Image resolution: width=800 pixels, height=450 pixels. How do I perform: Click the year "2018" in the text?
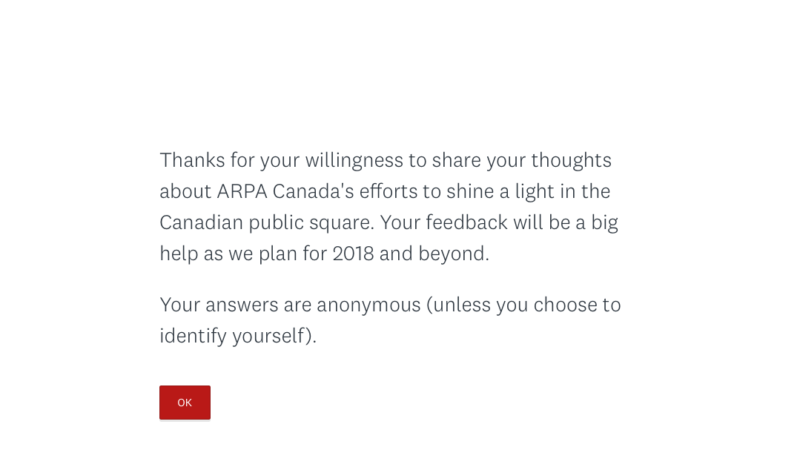[x=353, y=253]
